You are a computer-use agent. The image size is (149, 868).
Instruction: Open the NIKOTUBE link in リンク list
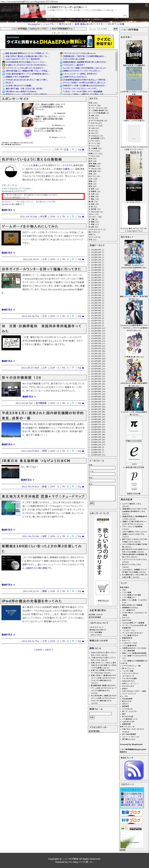(127, 620)
